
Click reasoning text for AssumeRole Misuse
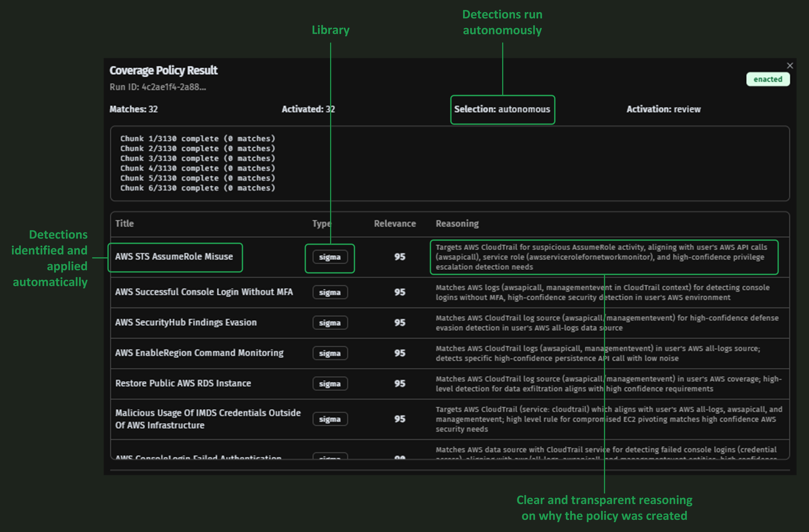click(x=601, y=257)
